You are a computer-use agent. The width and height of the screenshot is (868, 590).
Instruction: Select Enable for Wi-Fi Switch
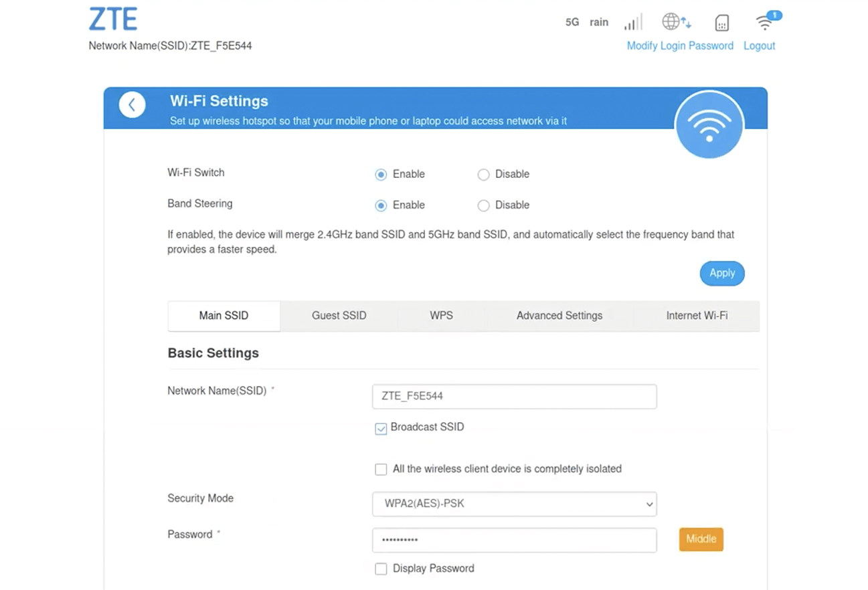click(381, 175)
